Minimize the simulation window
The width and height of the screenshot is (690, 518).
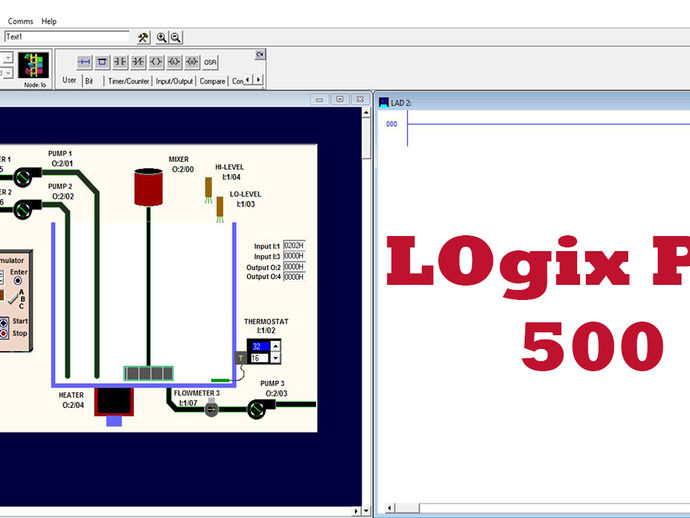point(319,99)
